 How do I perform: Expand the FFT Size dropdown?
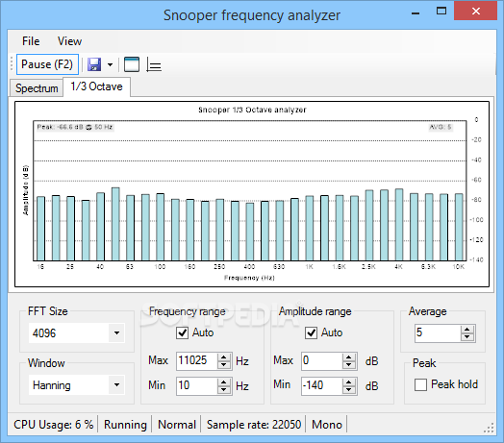tap(116, 332)
